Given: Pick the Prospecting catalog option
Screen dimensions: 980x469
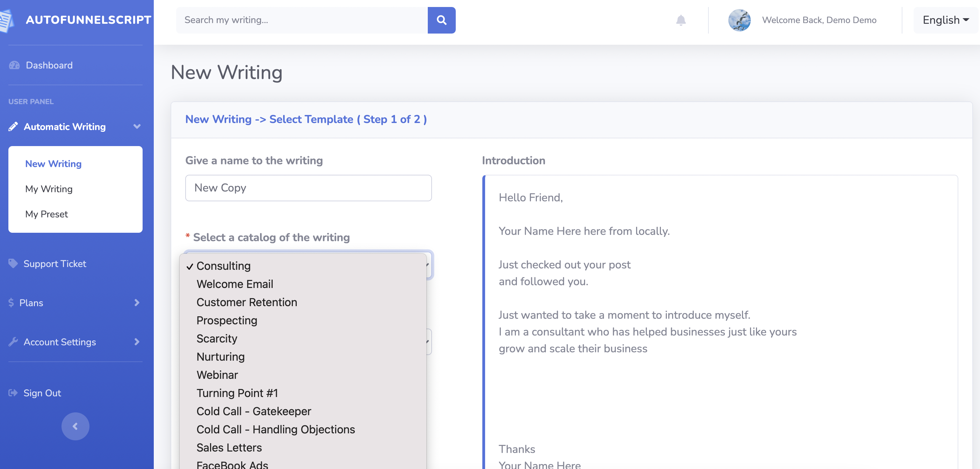Looking at the screenshot, I should (303, 320).
